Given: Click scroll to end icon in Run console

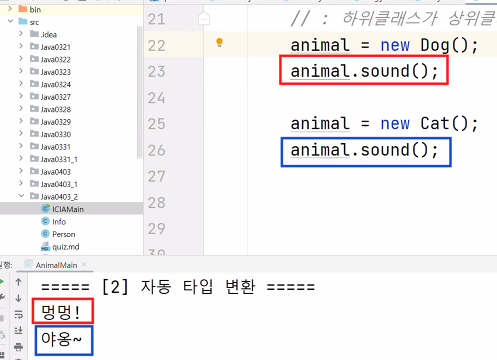Looking at the screenshot, I should [18, 330].
